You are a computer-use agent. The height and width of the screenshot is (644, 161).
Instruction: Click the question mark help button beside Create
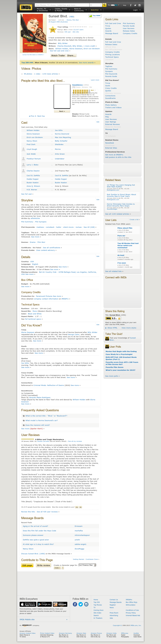tap(63, 568)
